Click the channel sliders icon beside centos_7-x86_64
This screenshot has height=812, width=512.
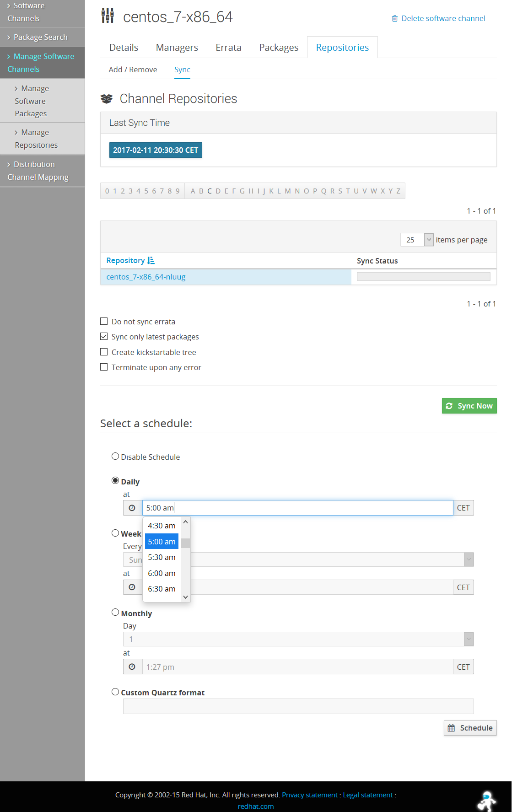108,16
